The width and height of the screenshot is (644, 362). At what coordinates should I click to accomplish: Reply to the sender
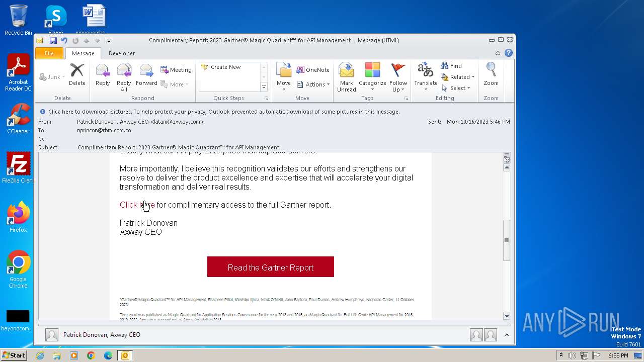[103, 75]
